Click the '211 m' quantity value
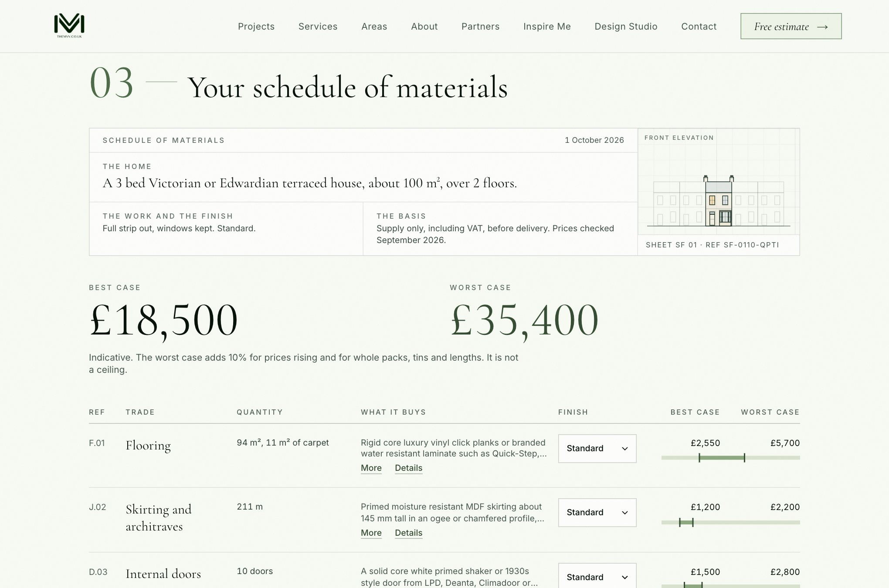This screenshot has width=889, height=588. coord(250,507)
